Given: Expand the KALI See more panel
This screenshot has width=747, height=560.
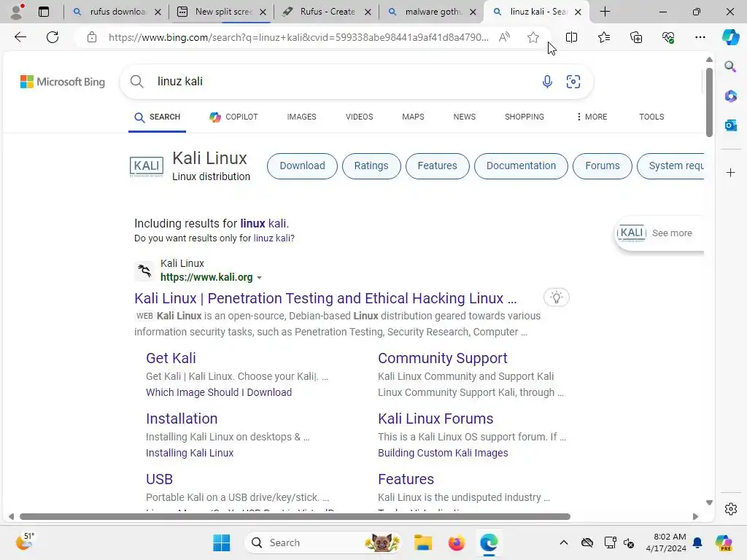Looking at the screenshot, I should (659, 233).
